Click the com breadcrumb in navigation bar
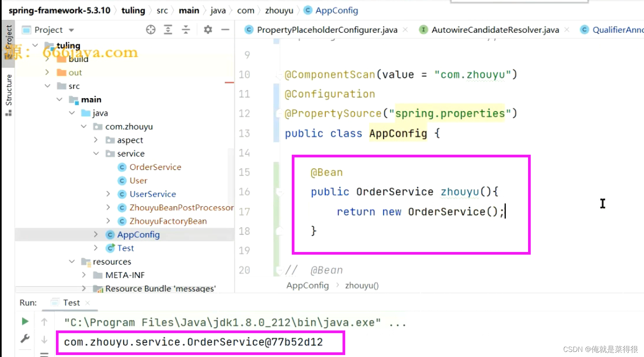This screenshot has height=357, width=644. (x=246, y=11)
